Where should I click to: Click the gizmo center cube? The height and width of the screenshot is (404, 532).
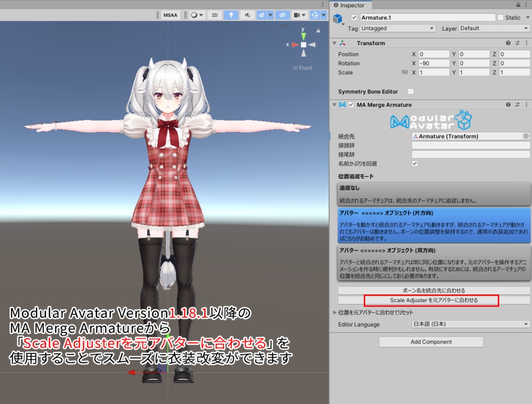click(x=303, y=45)
